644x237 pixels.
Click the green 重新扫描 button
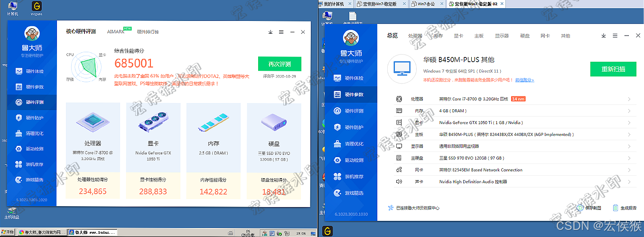[613, 69]
